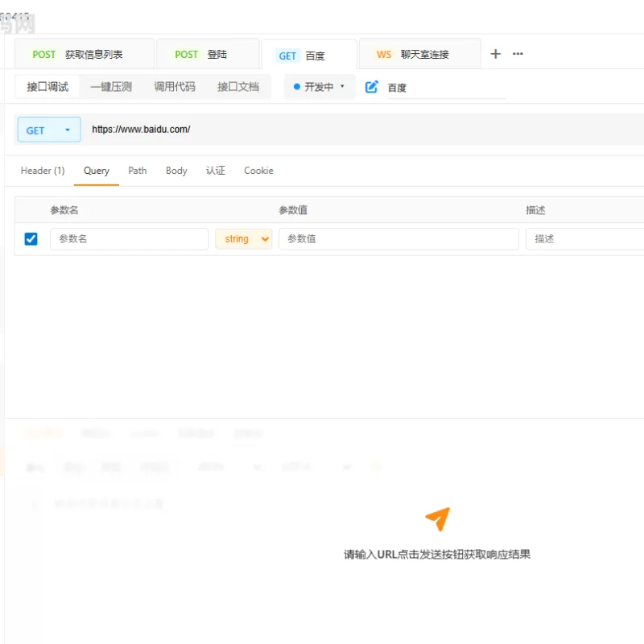Open the more tabs ellipsis menu
The width and height of the screenshot is (644, 644).
tap(518, 54)
